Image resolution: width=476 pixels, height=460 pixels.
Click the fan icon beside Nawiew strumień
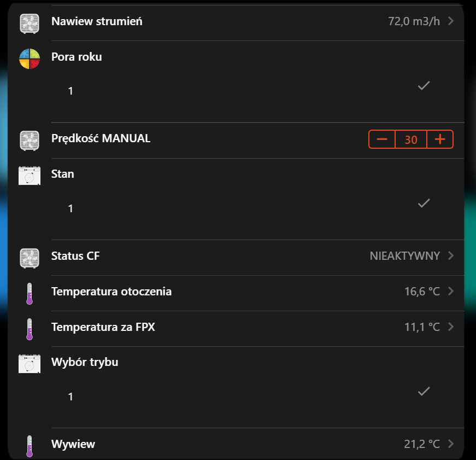30,24
